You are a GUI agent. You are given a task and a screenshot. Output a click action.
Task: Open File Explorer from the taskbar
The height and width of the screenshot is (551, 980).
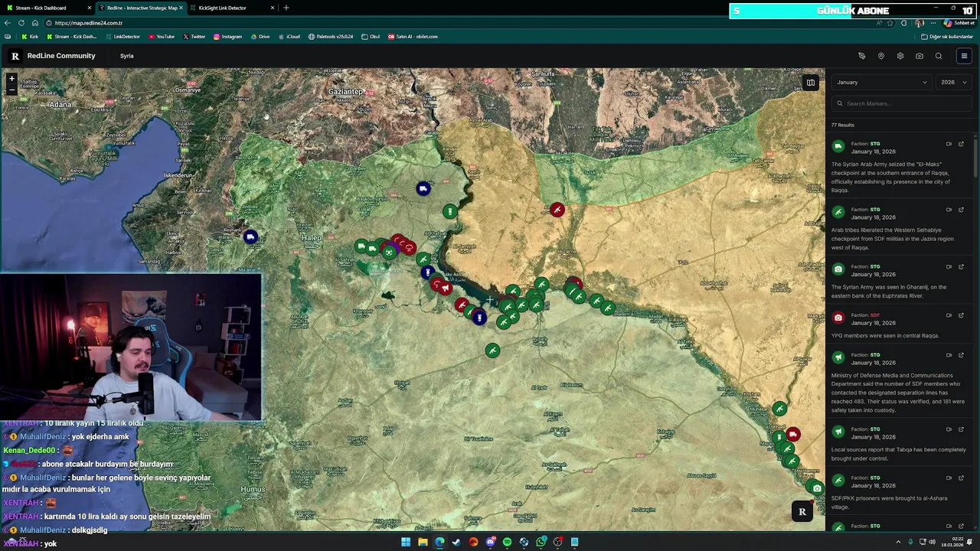[x=423, y=543]
